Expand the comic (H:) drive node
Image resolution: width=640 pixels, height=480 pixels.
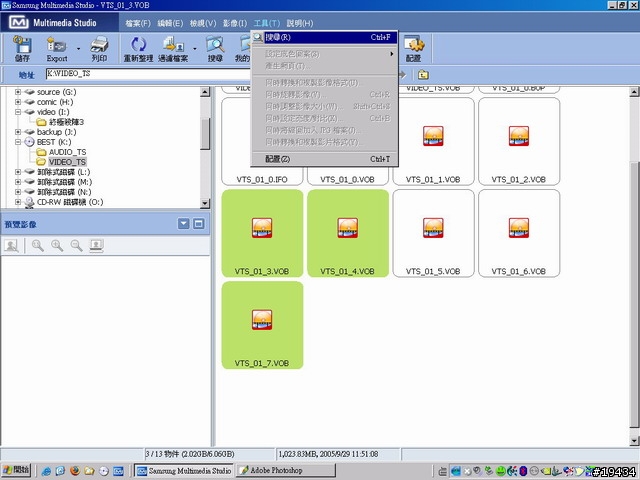coord(18,102)
